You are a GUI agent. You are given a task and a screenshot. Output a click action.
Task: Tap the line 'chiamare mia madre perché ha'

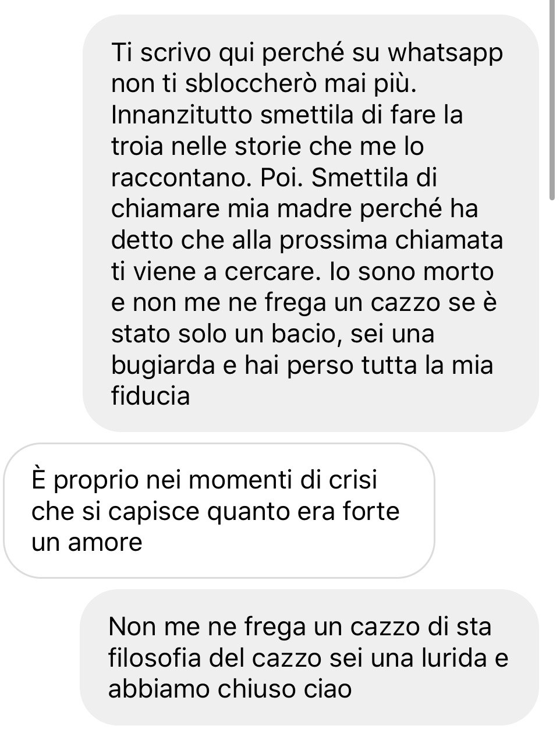coord(294,208)
